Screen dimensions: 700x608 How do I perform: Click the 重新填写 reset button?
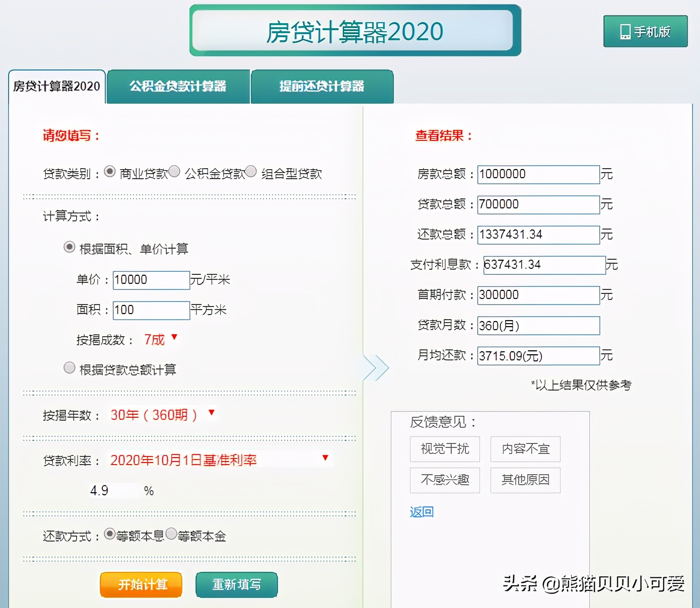pyautogui.click(x=237, y=585)
